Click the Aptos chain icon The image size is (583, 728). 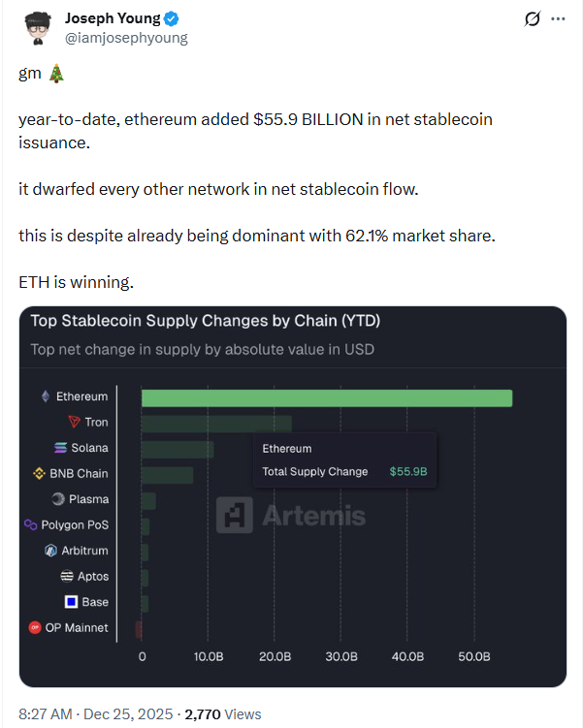coord(67,577)
